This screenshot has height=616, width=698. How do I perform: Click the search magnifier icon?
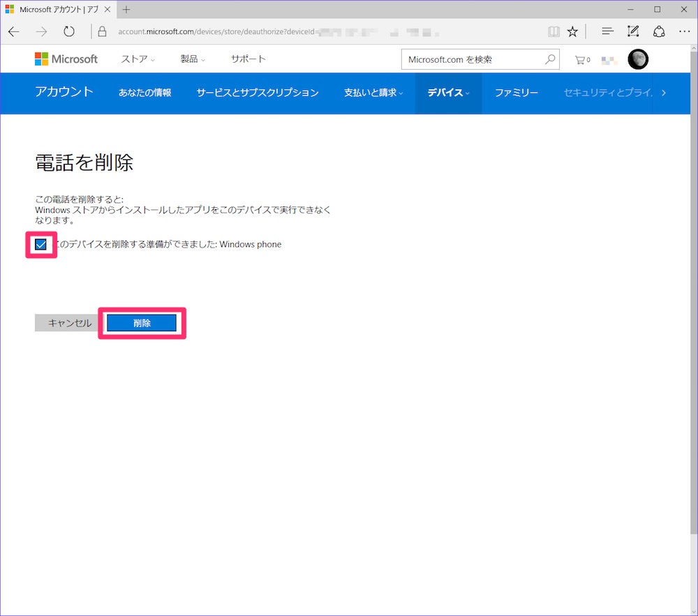click(x=550, y=59)
